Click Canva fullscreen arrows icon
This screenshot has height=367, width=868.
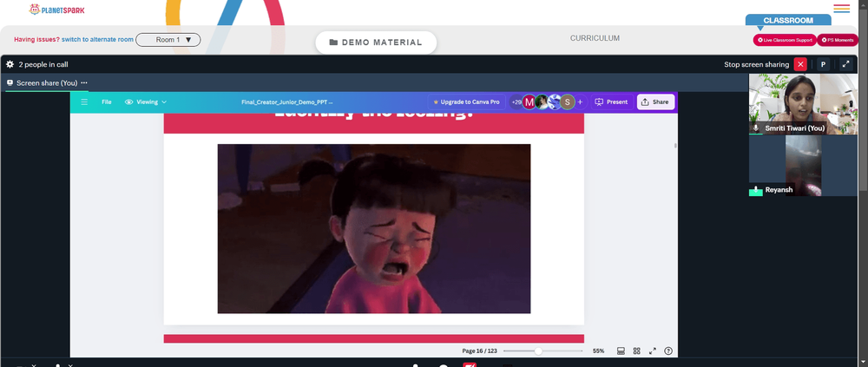click(653, 351)
